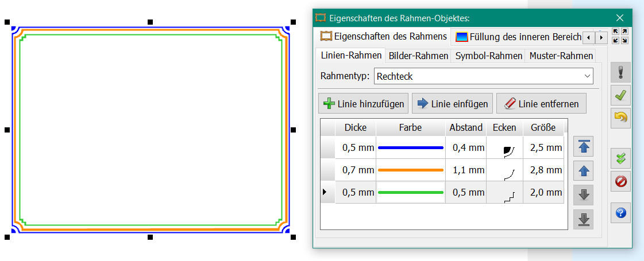Click the Linie entfernen button

tap(541, 104)
